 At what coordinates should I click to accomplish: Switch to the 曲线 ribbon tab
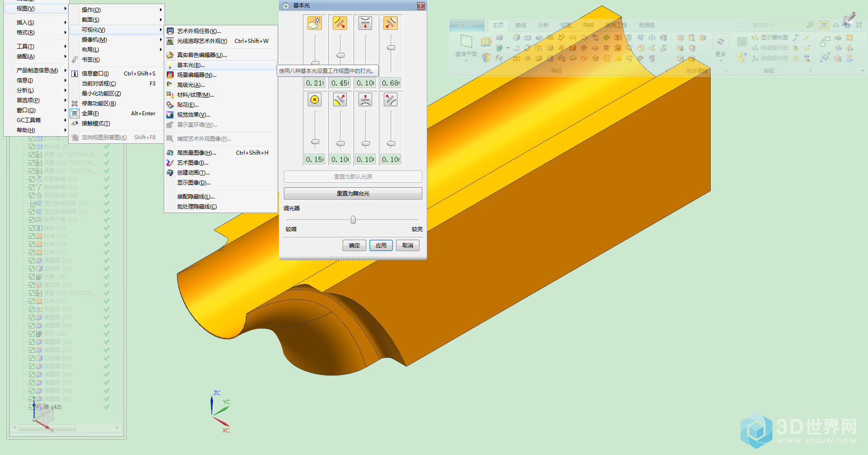pos(521,25)
